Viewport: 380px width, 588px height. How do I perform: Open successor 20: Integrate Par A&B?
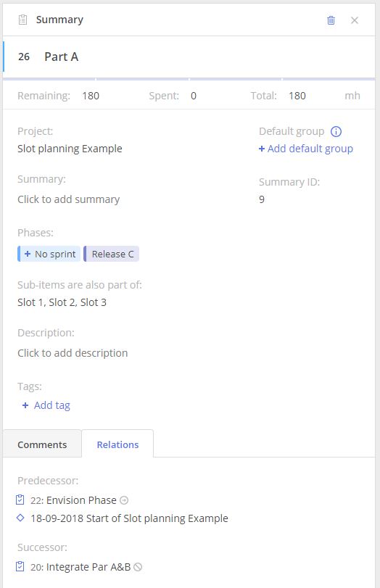[80, 567]
